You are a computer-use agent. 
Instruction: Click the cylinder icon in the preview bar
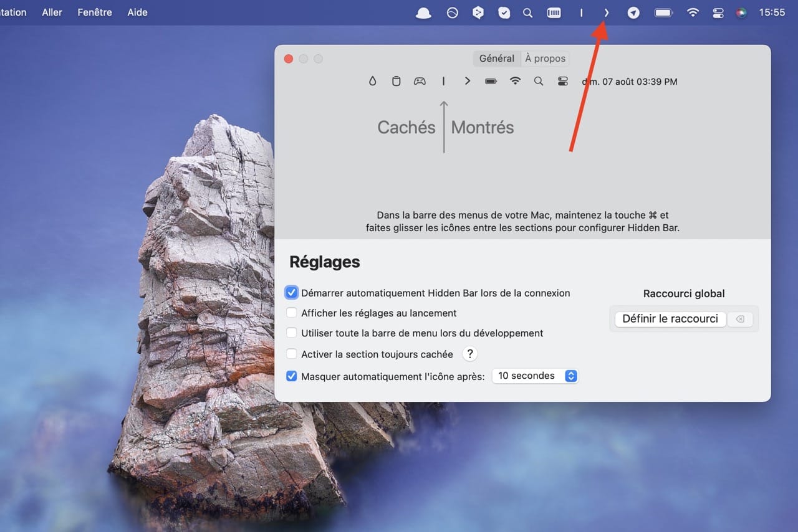click(x=396, y=81)
